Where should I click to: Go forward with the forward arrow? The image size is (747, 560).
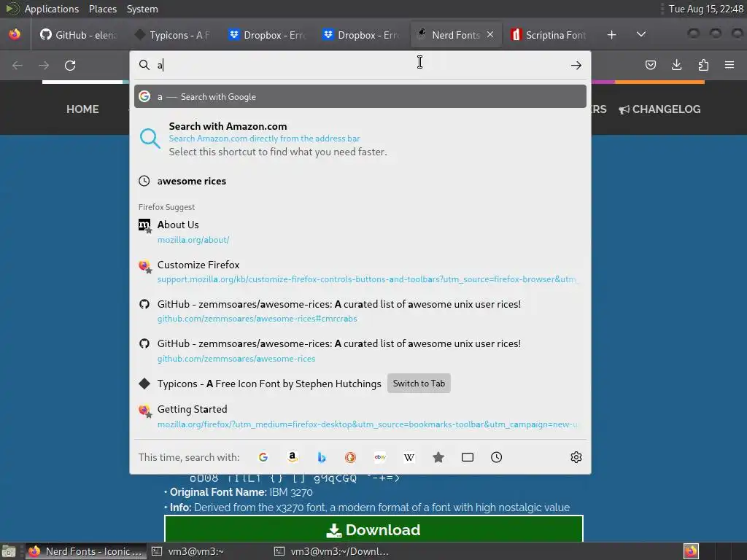pyautogui.click(x=44, y=65)
